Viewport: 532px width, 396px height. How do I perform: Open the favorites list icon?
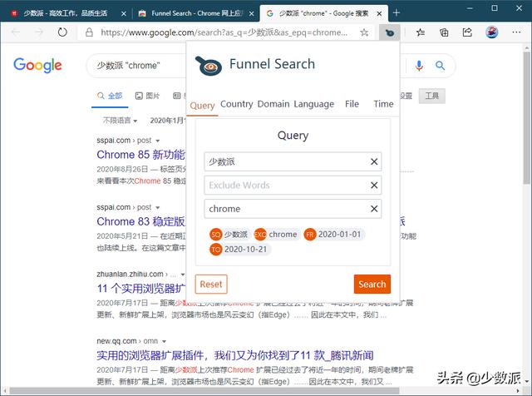coord(421,32)
